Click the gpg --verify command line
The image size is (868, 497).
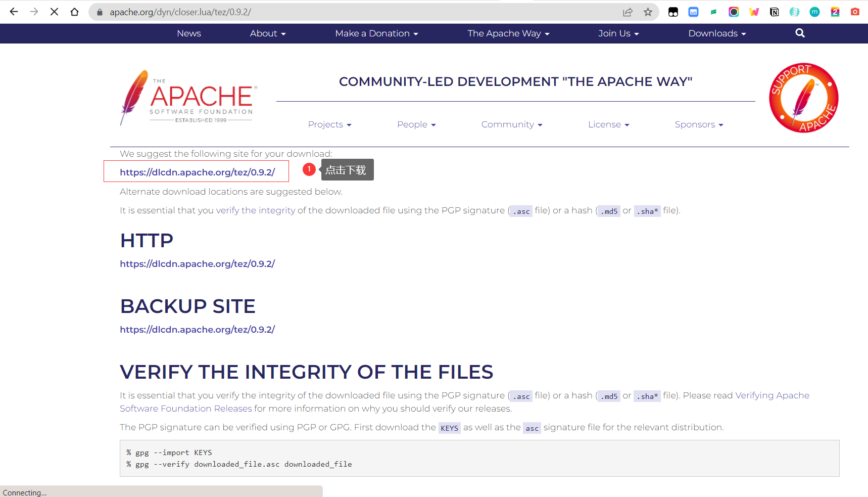point(239,464)
